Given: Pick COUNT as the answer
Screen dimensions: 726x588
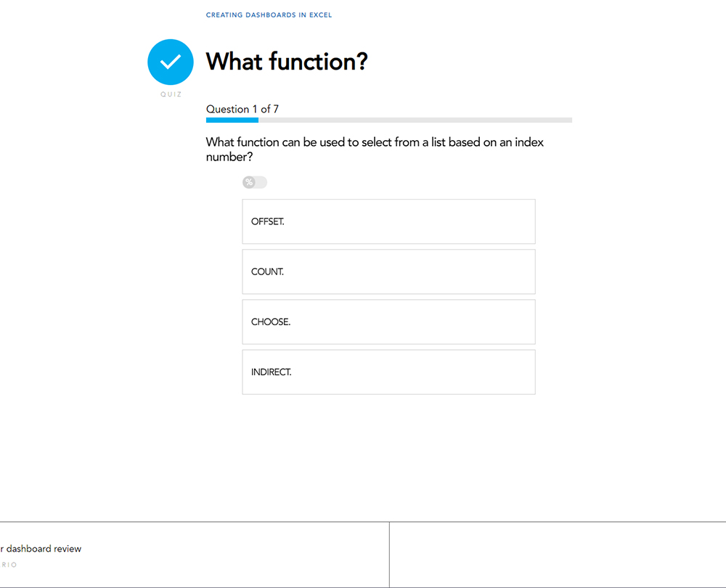Looking at the screenshot, I should (x=388, y=271).
